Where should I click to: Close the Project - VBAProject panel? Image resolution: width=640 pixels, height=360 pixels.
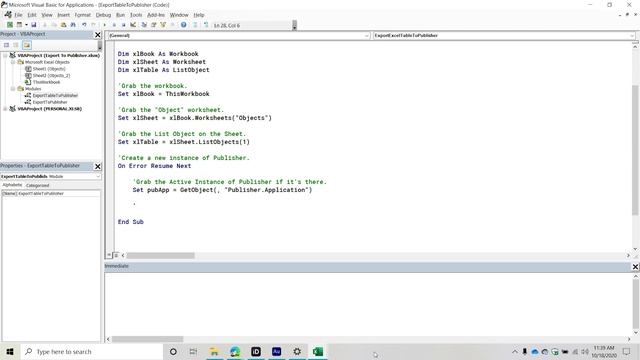(98, 35)
